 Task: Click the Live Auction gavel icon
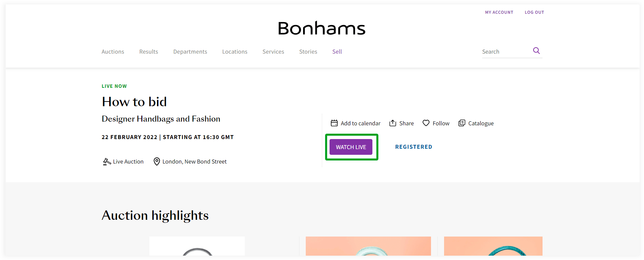coord(107,161)
